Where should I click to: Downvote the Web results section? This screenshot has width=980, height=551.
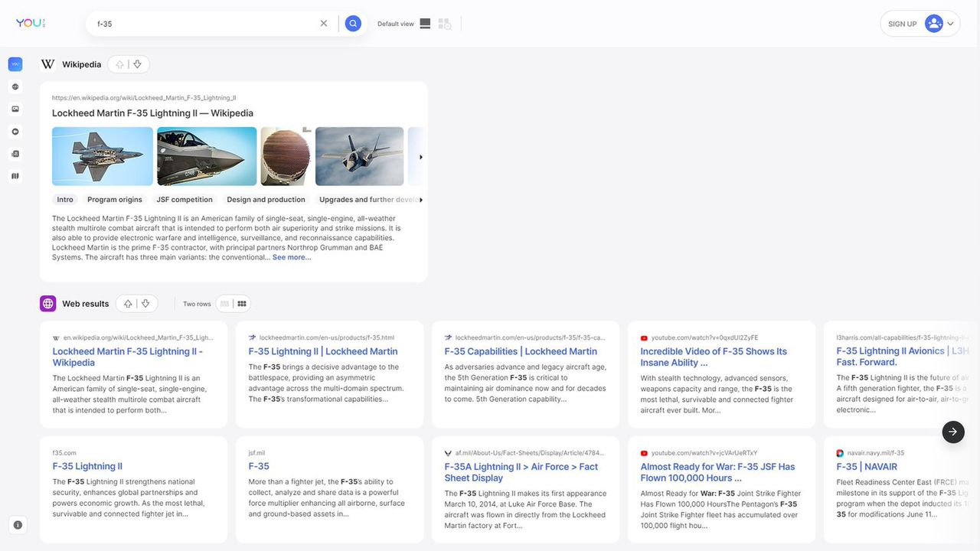(145, 304)
